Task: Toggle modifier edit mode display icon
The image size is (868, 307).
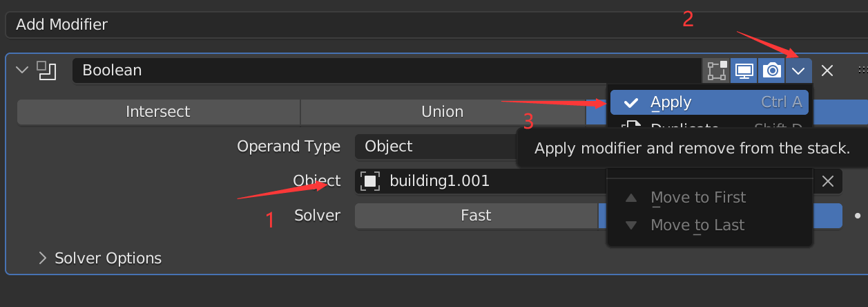Action: pyautogui.click(x=717, y=71)
